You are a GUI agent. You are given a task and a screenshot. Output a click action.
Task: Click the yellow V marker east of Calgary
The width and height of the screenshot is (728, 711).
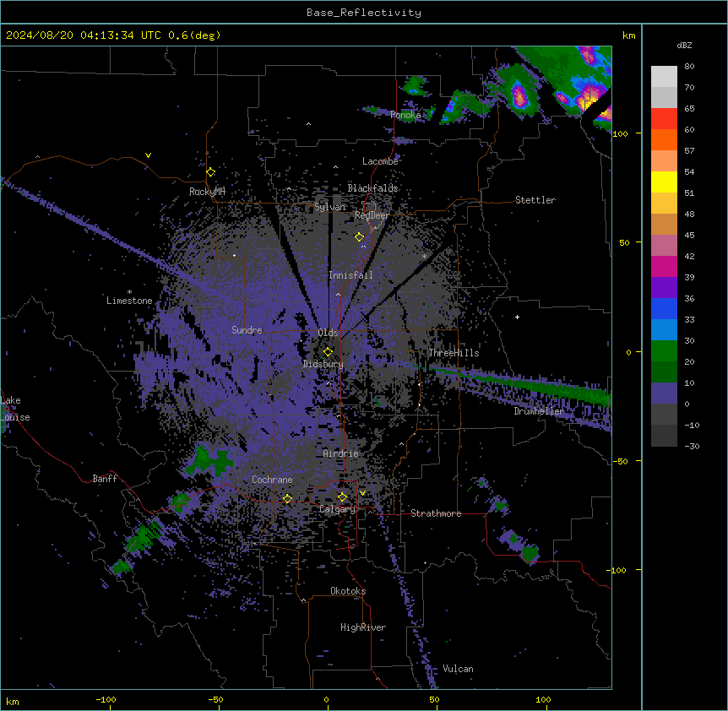pos(362,493)
